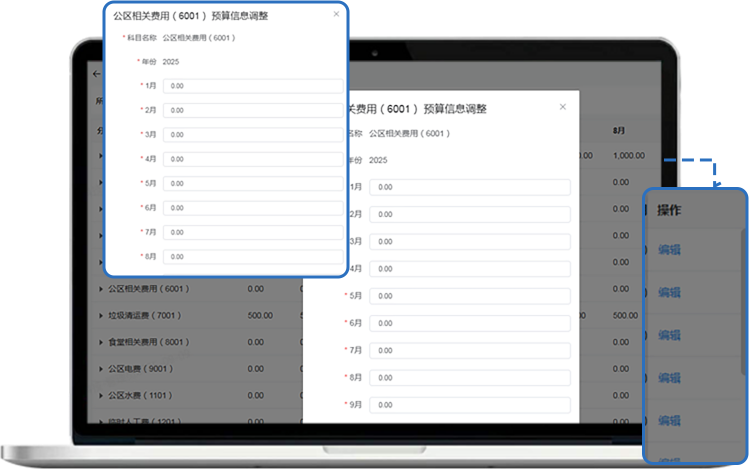The width and height of the screenshot is (749, 469).
Task: Expand the 垃圾清运费 (7001) row
Action: click(x=101, y=315)
